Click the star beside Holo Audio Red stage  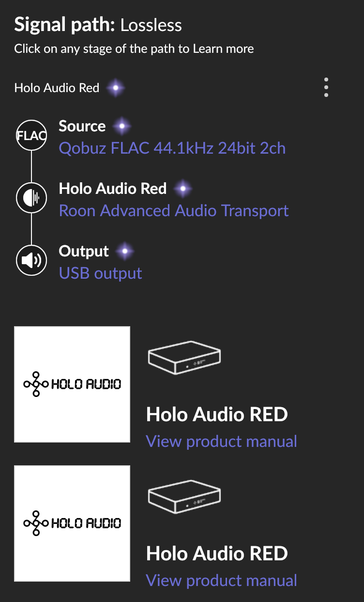click(182, 189)
